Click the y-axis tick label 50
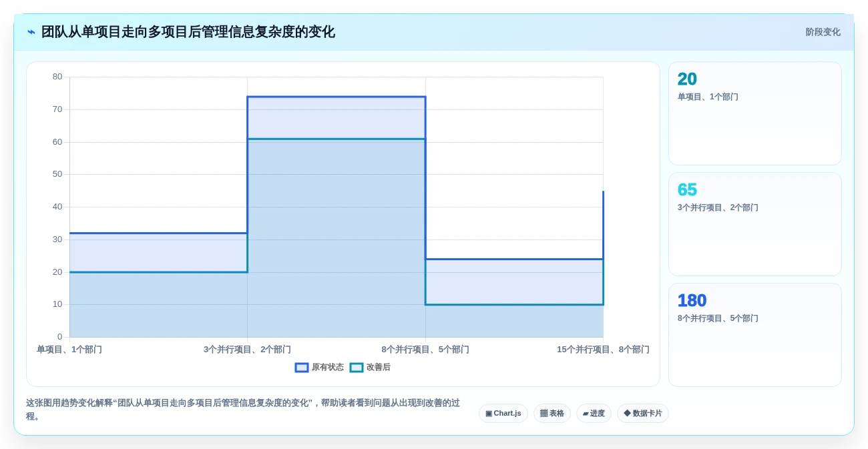 (57, 174)
